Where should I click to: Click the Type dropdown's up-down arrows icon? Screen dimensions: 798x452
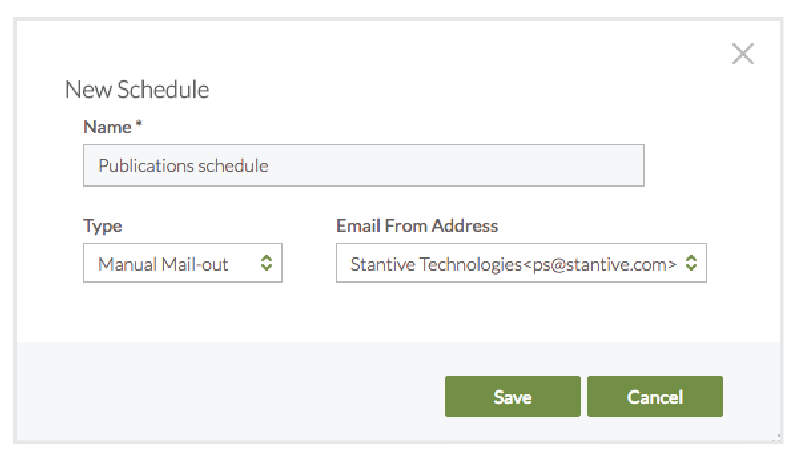point(266,265)
